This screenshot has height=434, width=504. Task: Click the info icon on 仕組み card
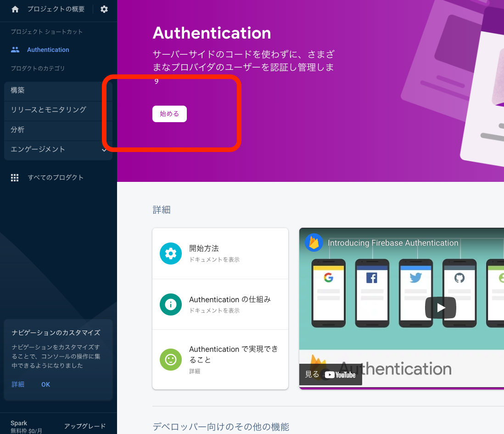pos(171,304)
